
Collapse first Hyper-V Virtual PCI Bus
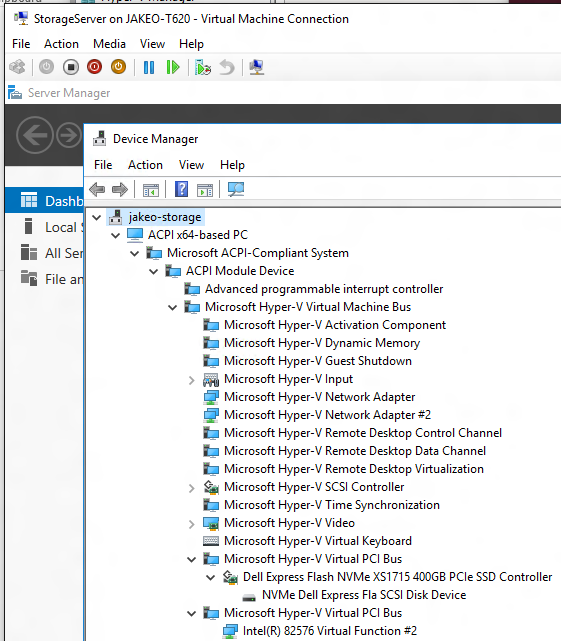tap(191, 559)
